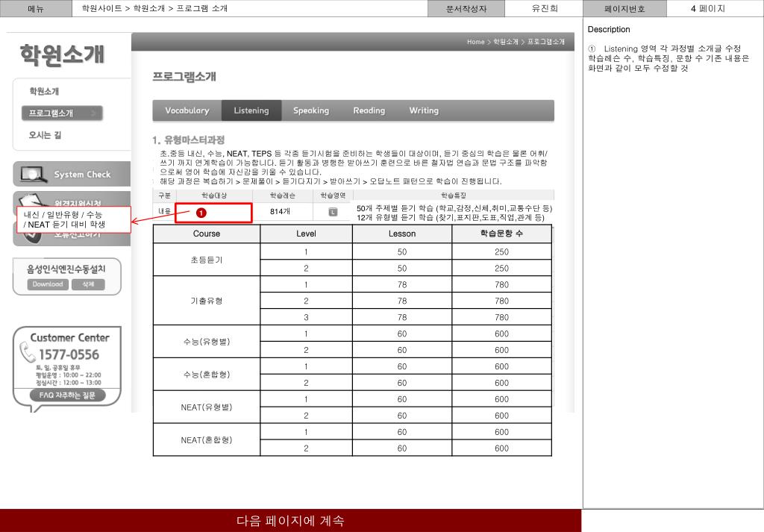Click the phone icon in Customer Center
This screenshot has width=764, height=532.
[x=28, y=352]
